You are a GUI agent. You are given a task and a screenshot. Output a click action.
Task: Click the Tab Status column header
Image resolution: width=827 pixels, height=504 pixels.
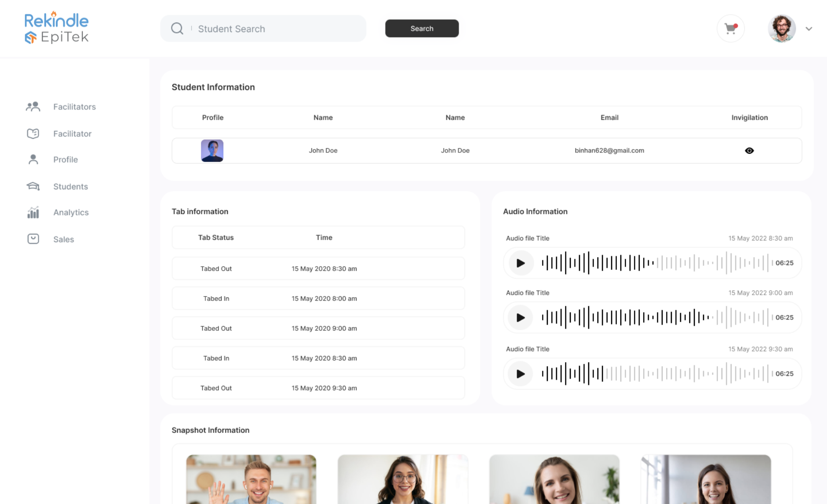point(215,237)
